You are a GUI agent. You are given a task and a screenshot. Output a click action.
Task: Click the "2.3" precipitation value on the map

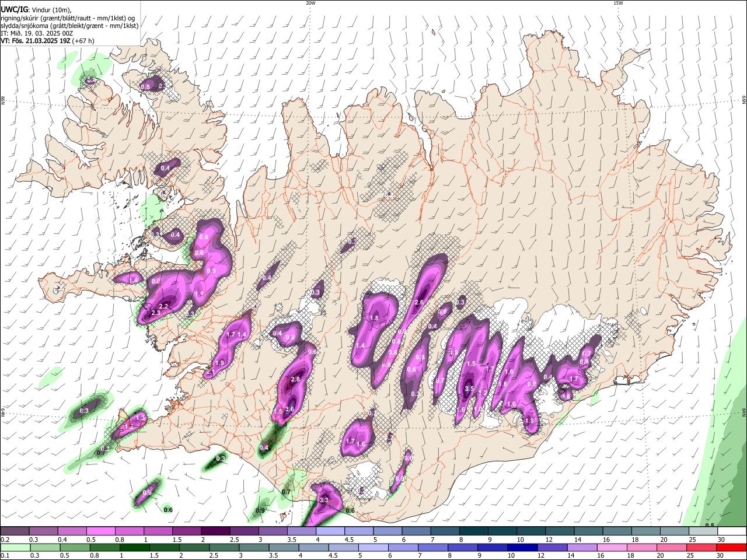coord(156,313)
